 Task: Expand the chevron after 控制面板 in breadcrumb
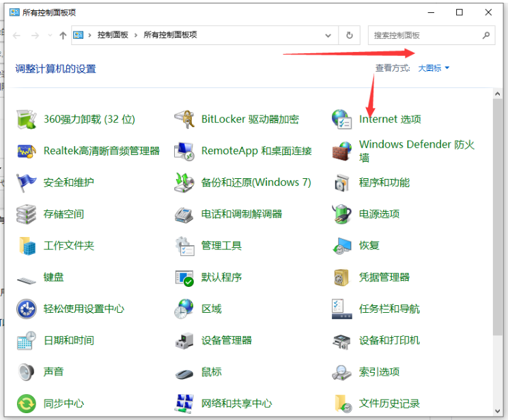136,35
